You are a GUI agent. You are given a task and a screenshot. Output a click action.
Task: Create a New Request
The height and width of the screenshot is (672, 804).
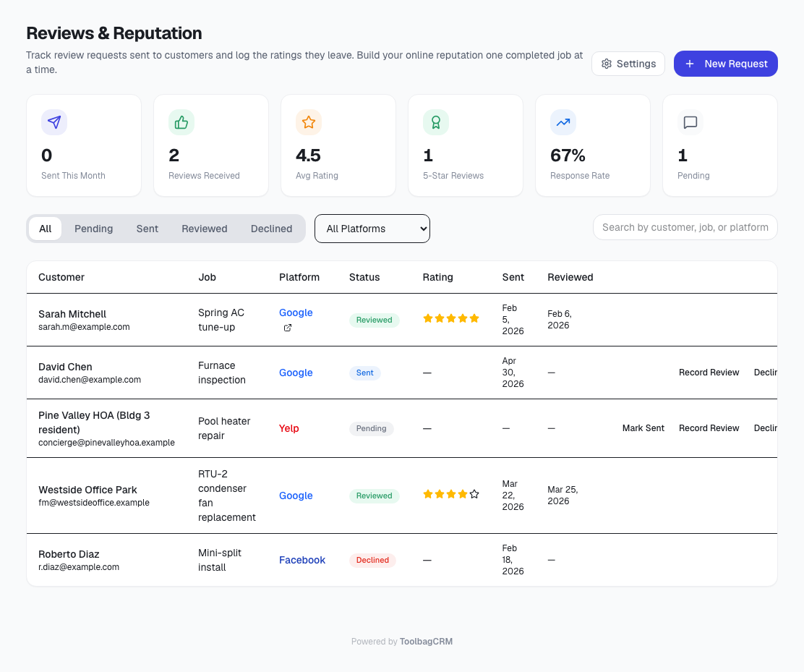pyautogui.click(x=725, y=64)
